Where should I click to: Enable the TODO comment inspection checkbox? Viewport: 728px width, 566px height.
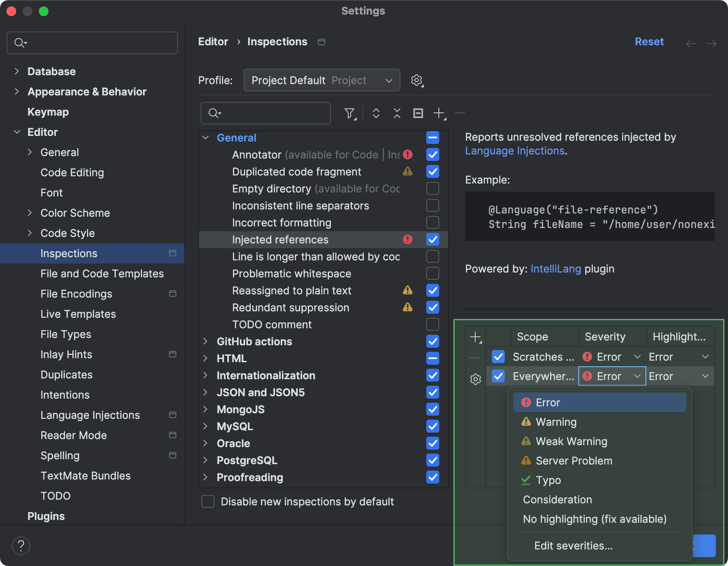(433, 324)
